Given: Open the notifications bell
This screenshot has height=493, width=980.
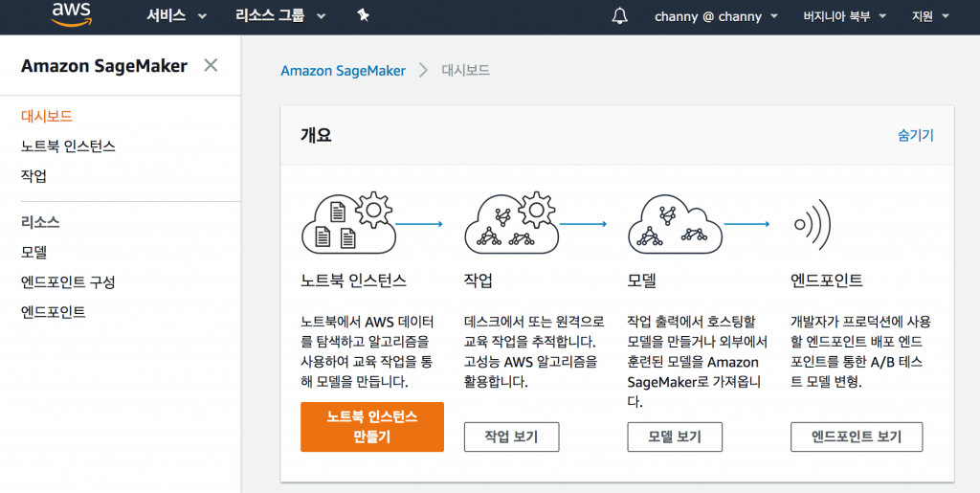Looking at the screenshot, I should coord(619,16).
